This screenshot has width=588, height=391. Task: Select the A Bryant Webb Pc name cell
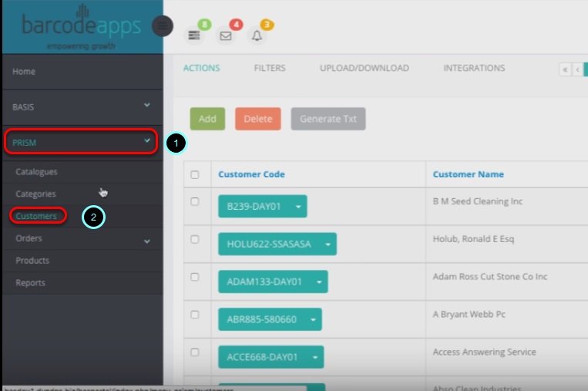point(469,315)
